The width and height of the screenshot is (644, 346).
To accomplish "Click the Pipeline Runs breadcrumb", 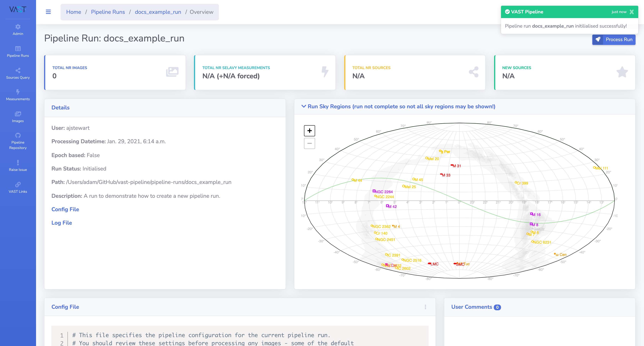I will tap(108, 12).
